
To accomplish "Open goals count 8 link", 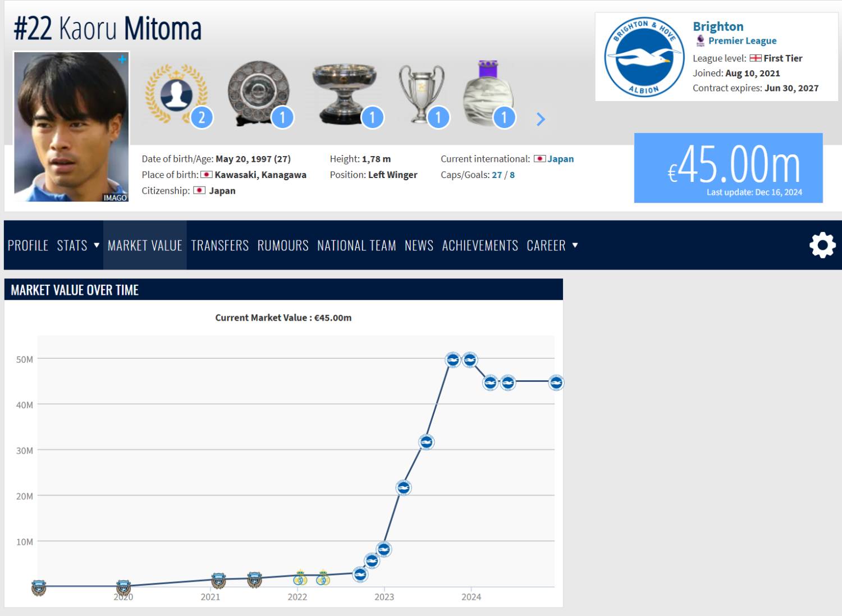I will tap(512, 175).
